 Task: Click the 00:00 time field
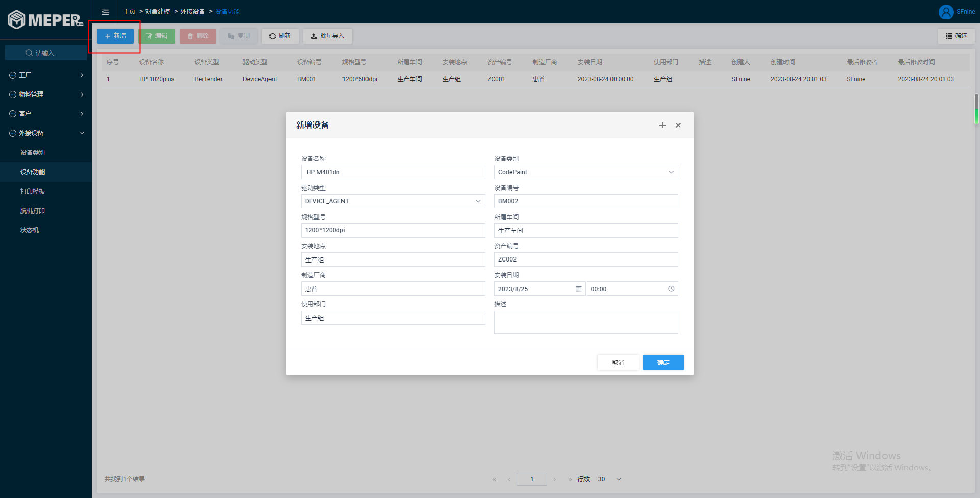(x=632, y=289)
